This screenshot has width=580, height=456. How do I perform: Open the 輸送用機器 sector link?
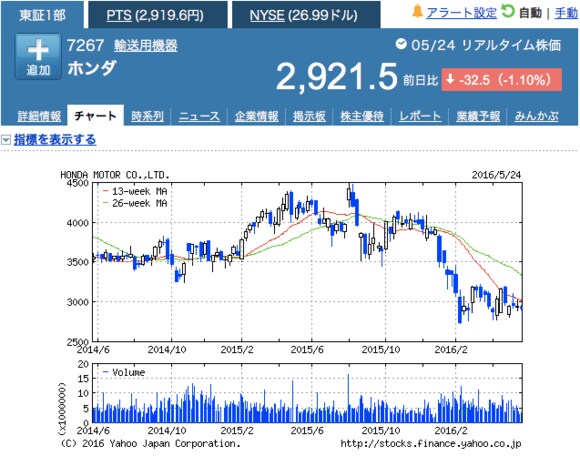coord(146,45)
